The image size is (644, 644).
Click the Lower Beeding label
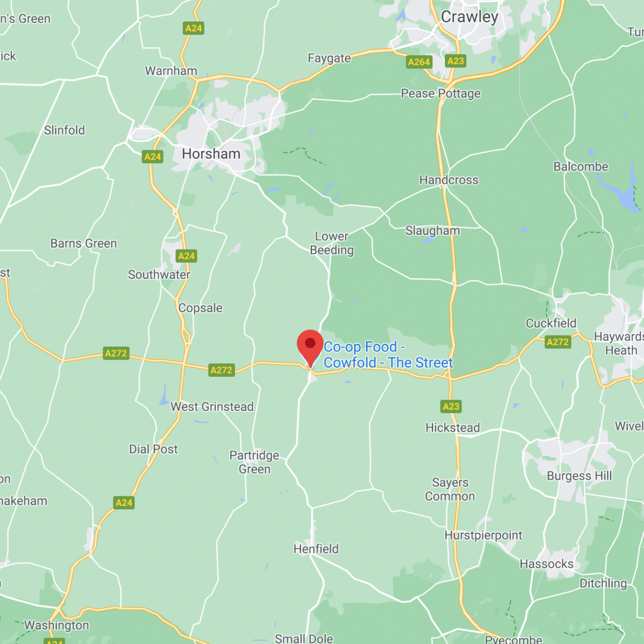tap(332, 243)
